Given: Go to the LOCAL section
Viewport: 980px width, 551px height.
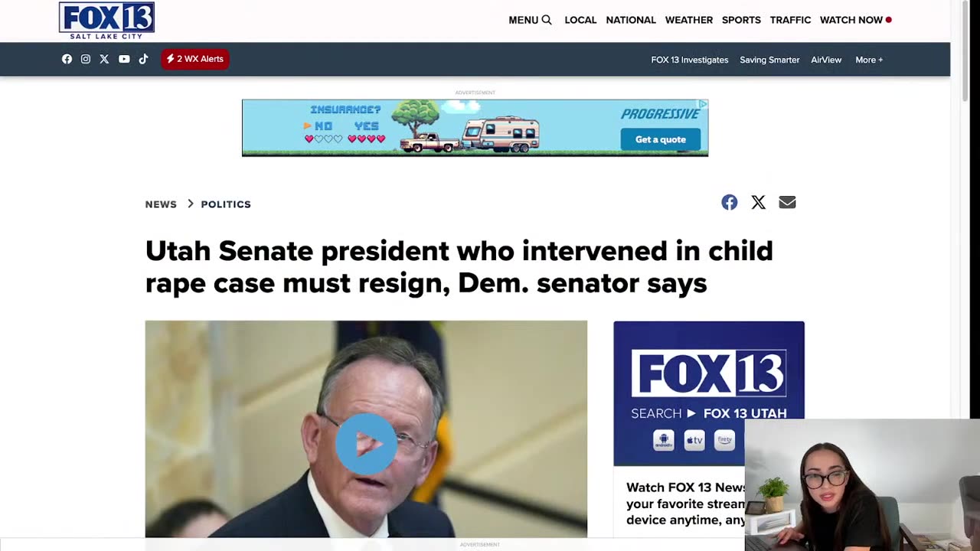Looking at the screenshot, I should 580,20.
